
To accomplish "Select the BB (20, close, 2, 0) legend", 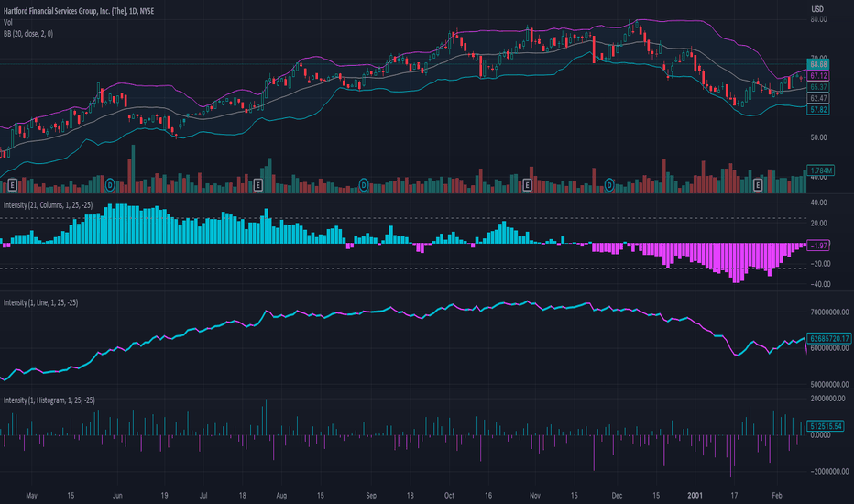I will click(28, 34).
